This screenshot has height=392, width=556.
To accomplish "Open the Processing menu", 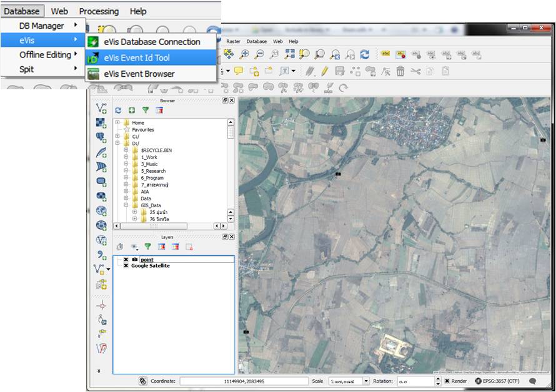I will [x=99, y=11].
